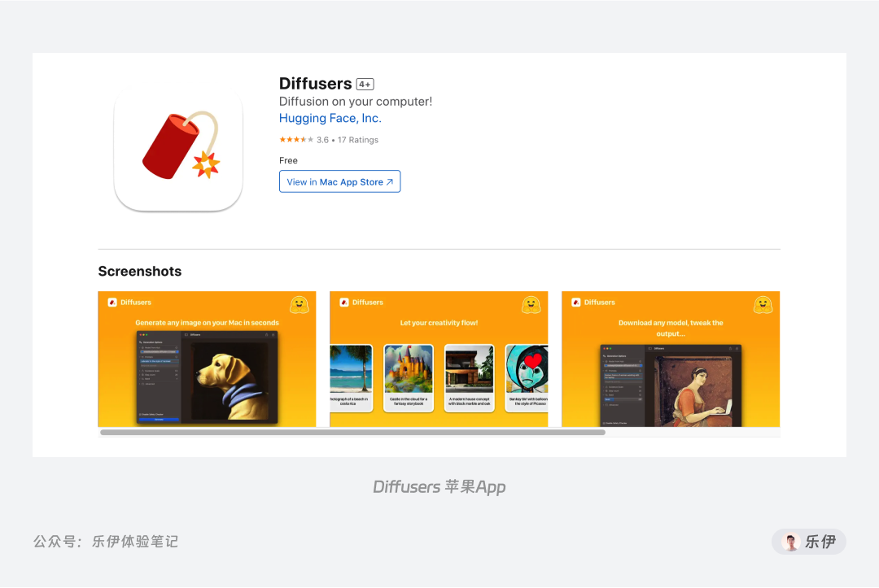Click small Diffusers logo in first screenshot
This screenshot has height=588, width=879.
pyautogui.click(x=112, y=303)
